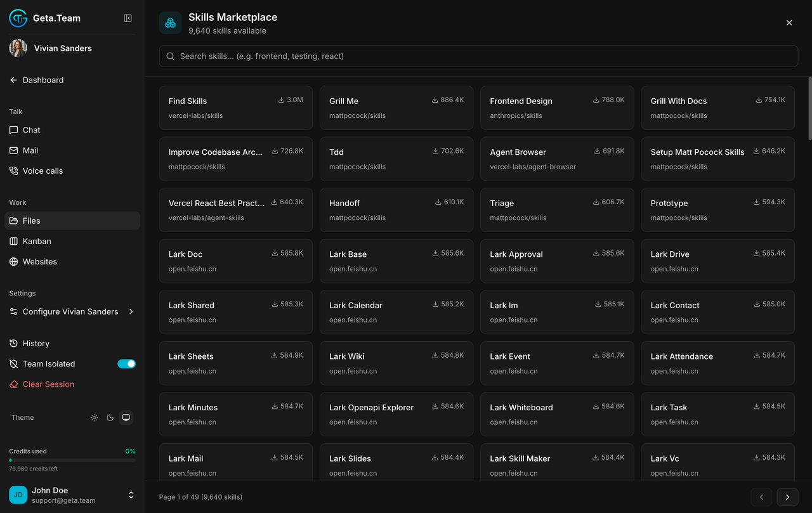Switch to the dark theme moon icon
The height and width of the screenshot is (513, 812).
(110, 418)
